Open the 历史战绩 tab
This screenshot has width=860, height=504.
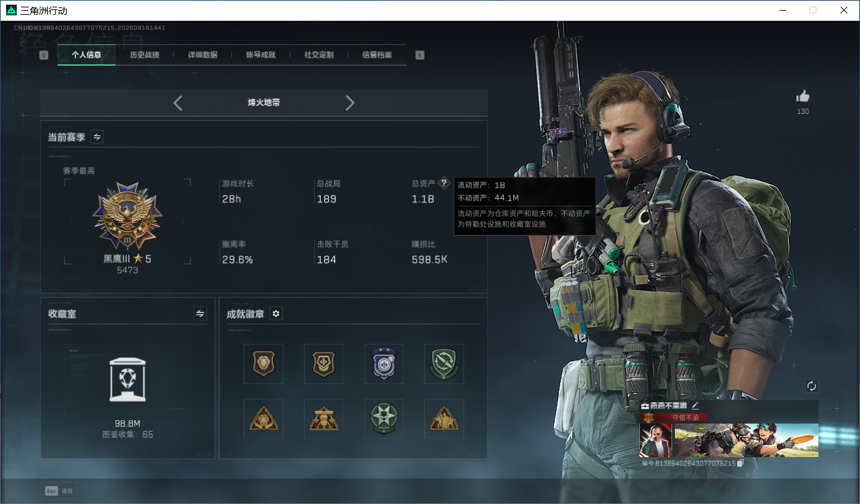pos(144,55)
